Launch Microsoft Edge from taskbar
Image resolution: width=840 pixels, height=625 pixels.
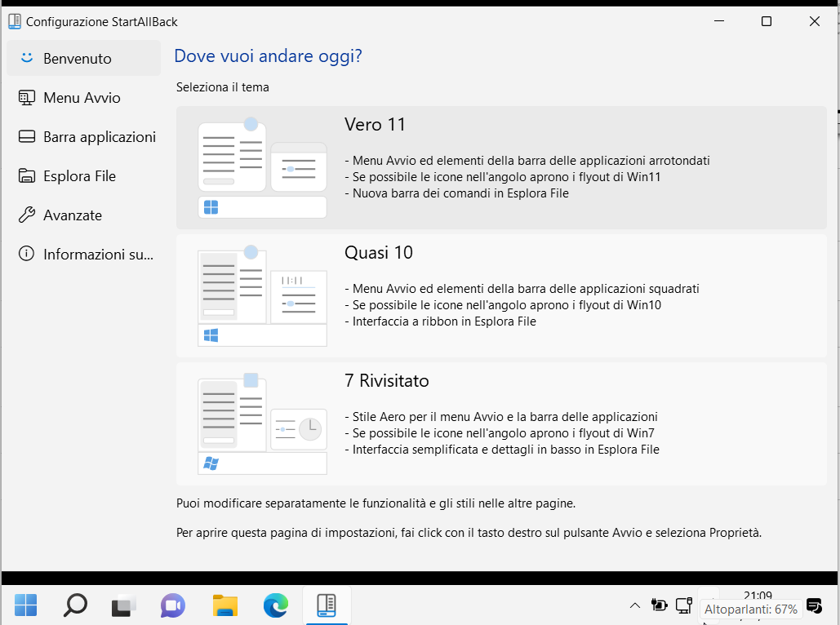point(276,605)
